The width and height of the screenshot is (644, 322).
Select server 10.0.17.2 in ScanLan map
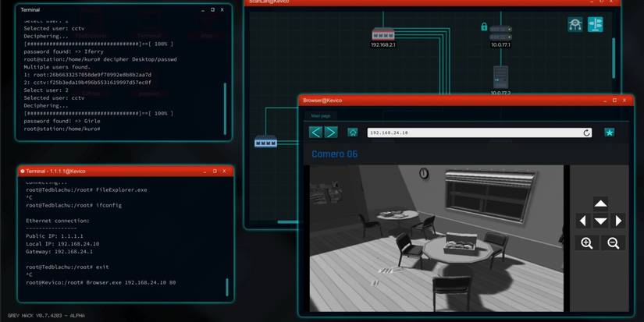[500, 77]
